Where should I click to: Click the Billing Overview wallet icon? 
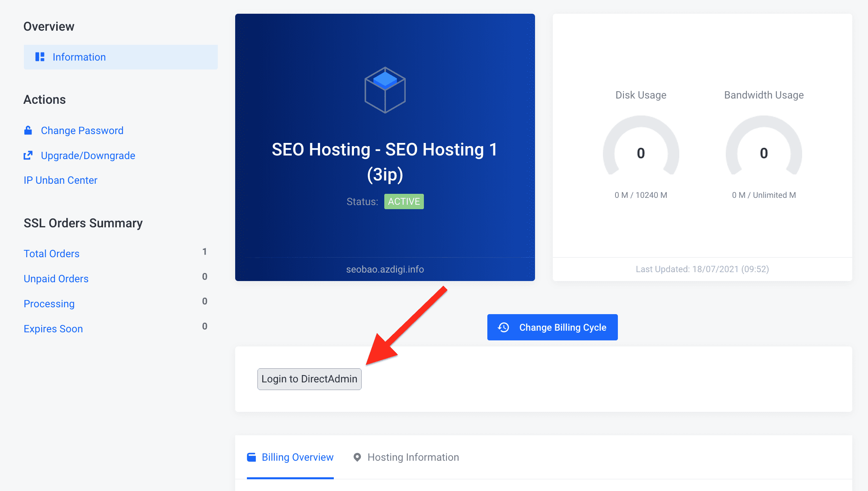252,457
